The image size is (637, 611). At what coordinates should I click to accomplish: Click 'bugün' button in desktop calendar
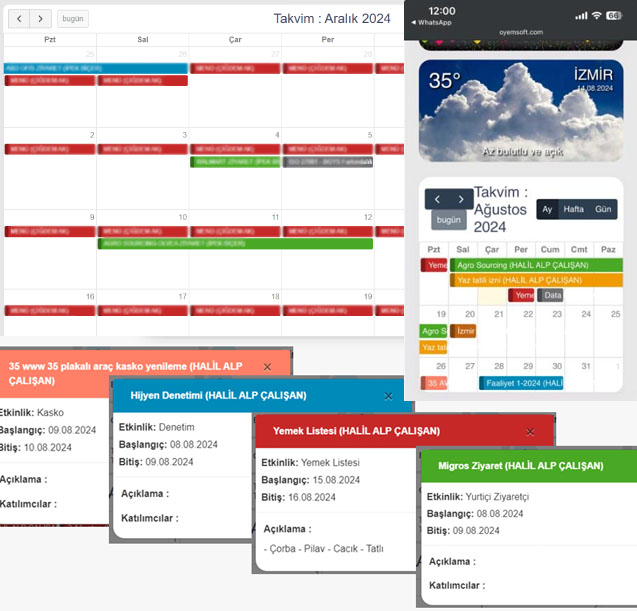click(x=71, y=18)
